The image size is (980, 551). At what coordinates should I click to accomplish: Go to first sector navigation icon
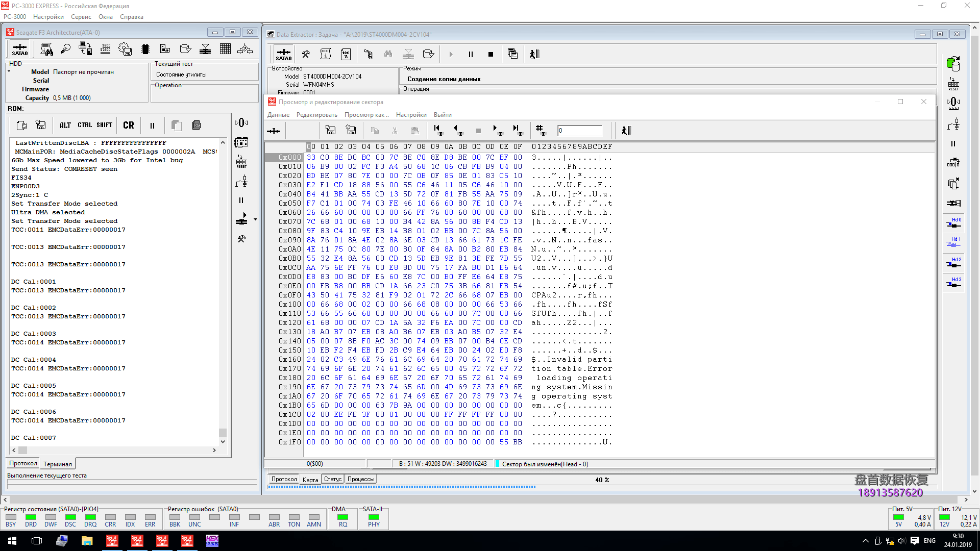(438, 131)
